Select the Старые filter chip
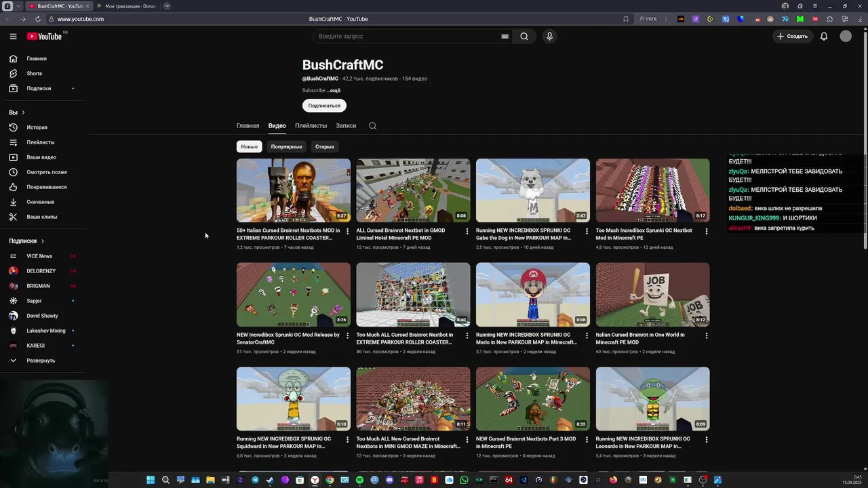The width and height of the screenshot is (868, 488). 324,146
